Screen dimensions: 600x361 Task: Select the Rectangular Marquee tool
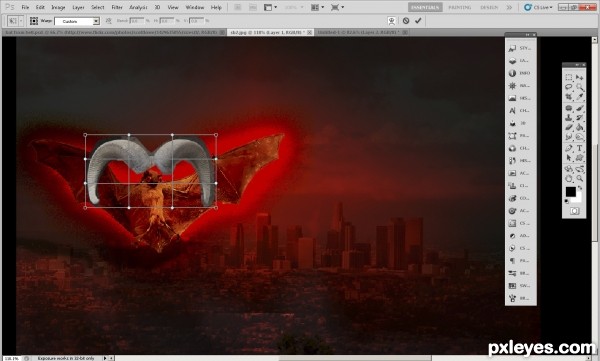(x=569, y=77)
